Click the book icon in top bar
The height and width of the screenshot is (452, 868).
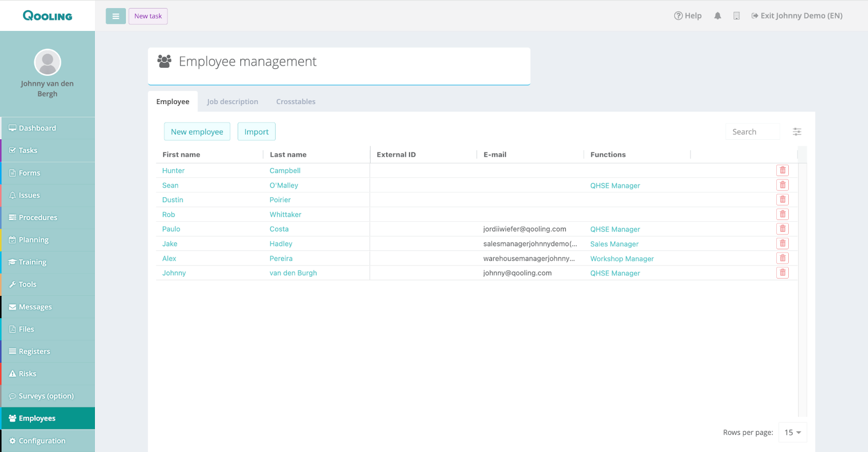[736, 16]
